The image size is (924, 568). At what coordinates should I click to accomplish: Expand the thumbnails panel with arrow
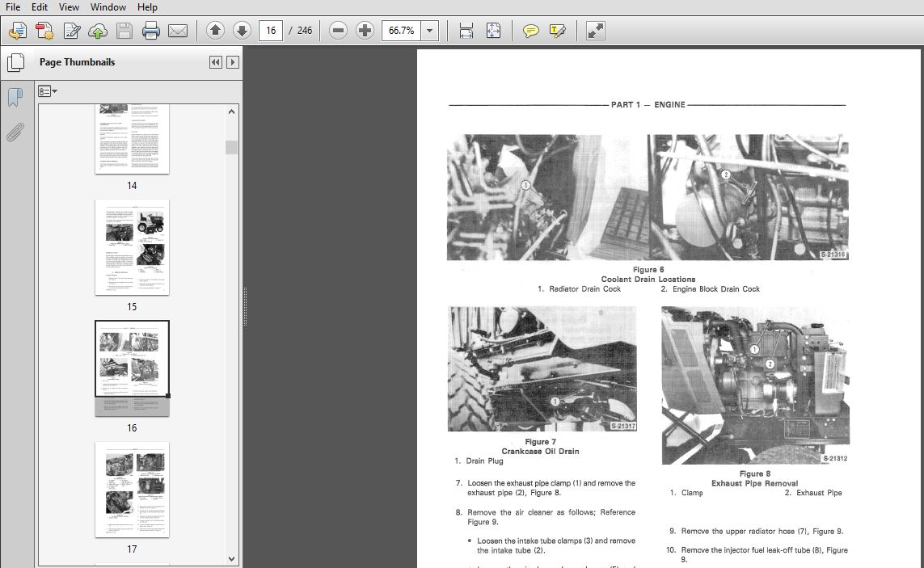point(233,62)
